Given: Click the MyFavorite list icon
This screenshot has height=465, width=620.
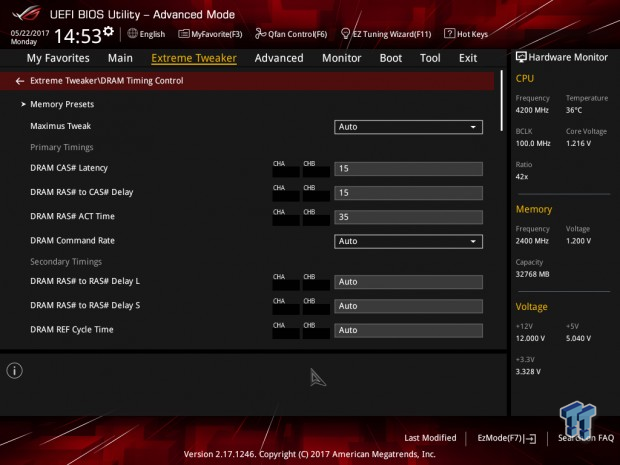Looking at the screenshot, I should (183, 34).
